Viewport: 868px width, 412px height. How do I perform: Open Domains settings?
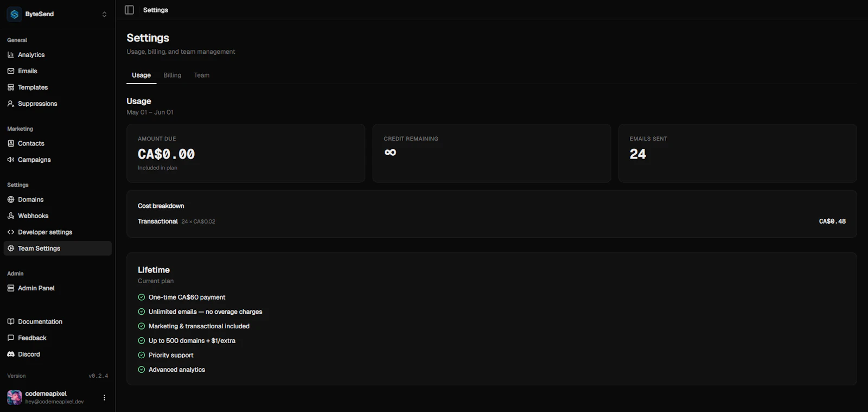[x=58, y=200]
